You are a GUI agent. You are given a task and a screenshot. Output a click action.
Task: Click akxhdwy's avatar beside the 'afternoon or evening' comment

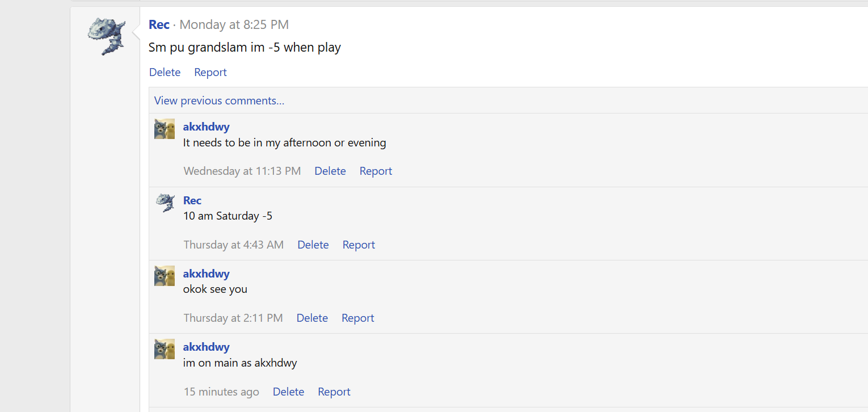point(165,129)
